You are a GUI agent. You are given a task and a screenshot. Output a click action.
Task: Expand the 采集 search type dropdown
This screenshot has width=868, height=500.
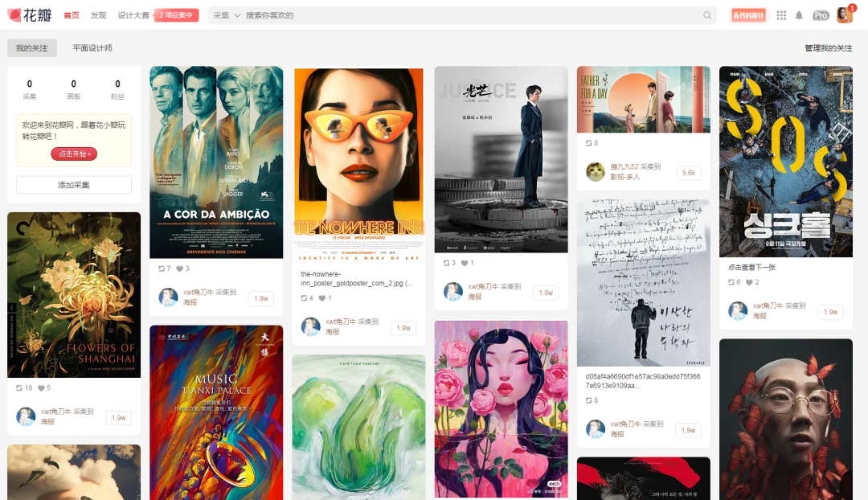click(x=227, y=15)
